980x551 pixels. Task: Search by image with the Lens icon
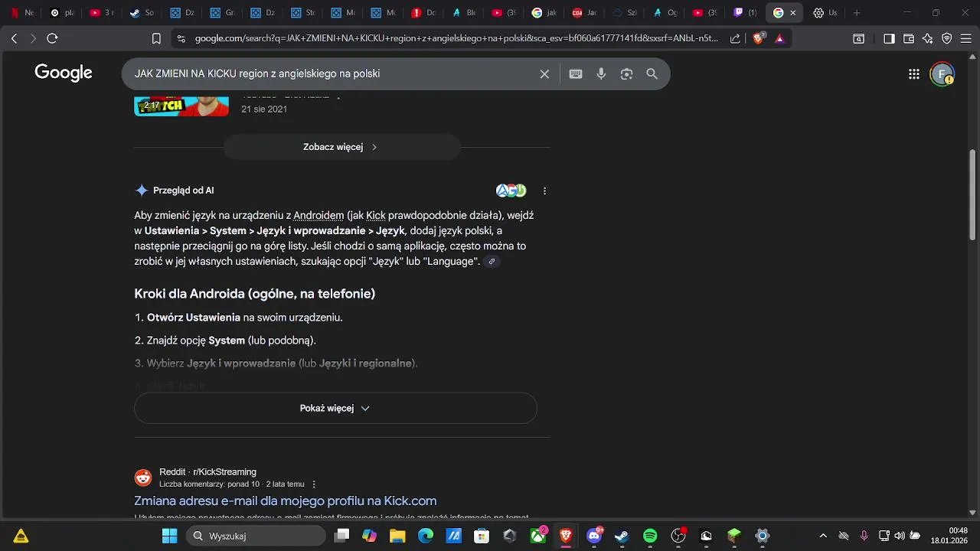(x=626, y=74)
